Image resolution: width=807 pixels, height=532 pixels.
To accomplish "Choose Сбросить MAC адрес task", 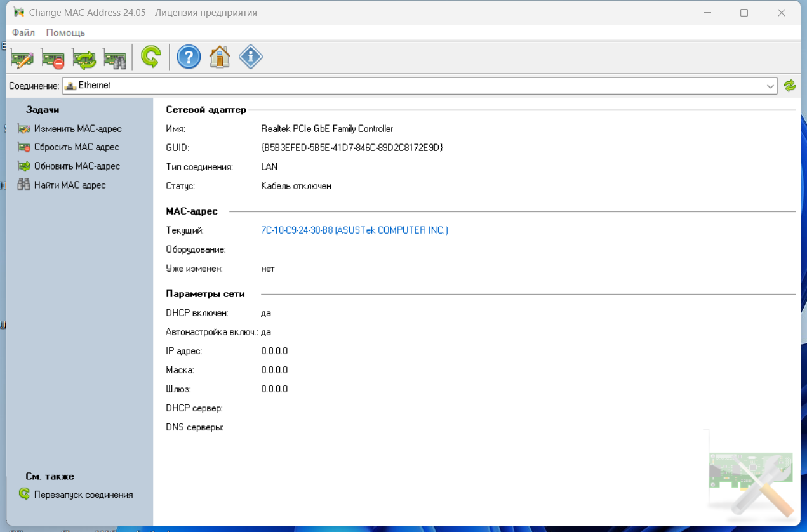I will [76, 147].
